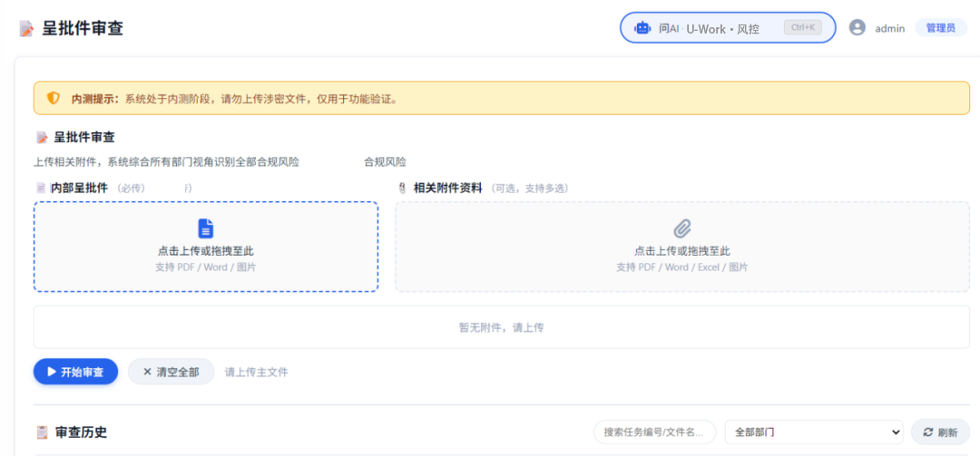Click the admin user avatar icon
Screen dimensions: 980x456
coord(857,27)
